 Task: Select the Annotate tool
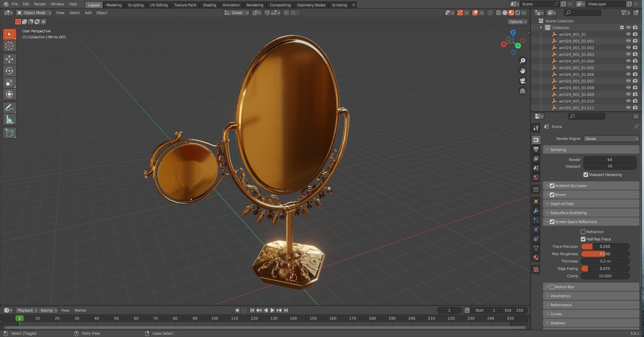click(x=9, y=108)
